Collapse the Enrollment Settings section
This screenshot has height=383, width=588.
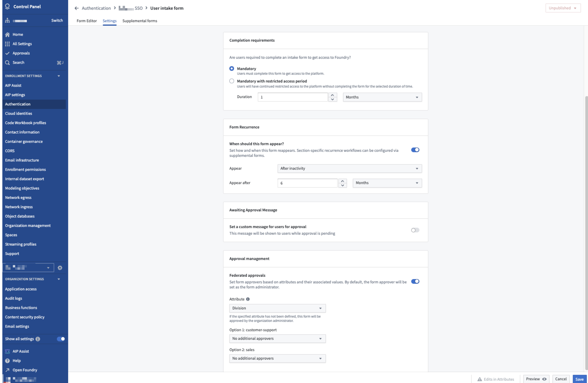pyautogui.click(x=59, y=76)
